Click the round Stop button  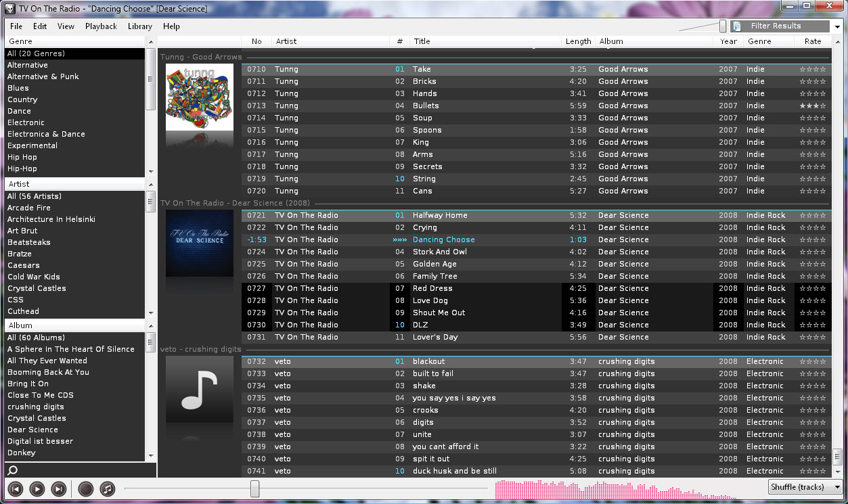click(85, 488)
